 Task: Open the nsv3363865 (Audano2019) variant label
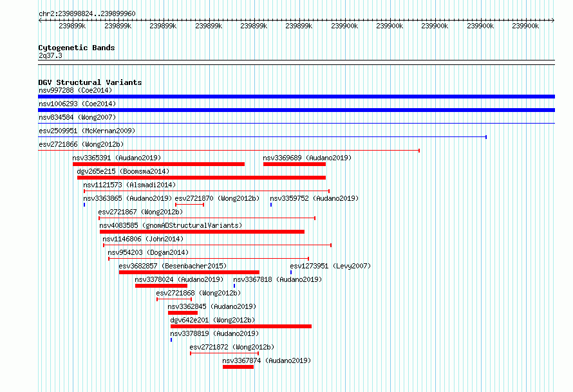click(127, 198)
